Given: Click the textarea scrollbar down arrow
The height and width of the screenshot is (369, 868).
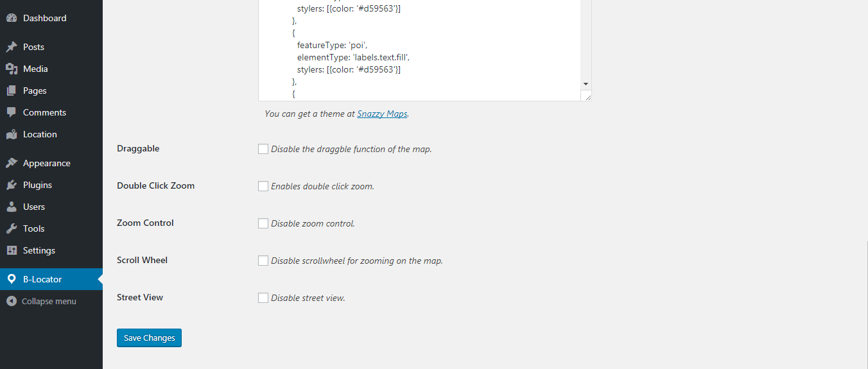Looking at the screenshot, I should (586, 84).
